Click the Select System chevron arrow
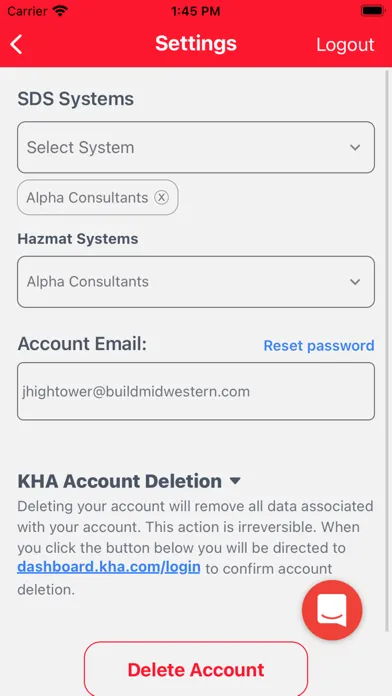Image resolution: width=392 pixels, height=696 pixels. [355, 147]
